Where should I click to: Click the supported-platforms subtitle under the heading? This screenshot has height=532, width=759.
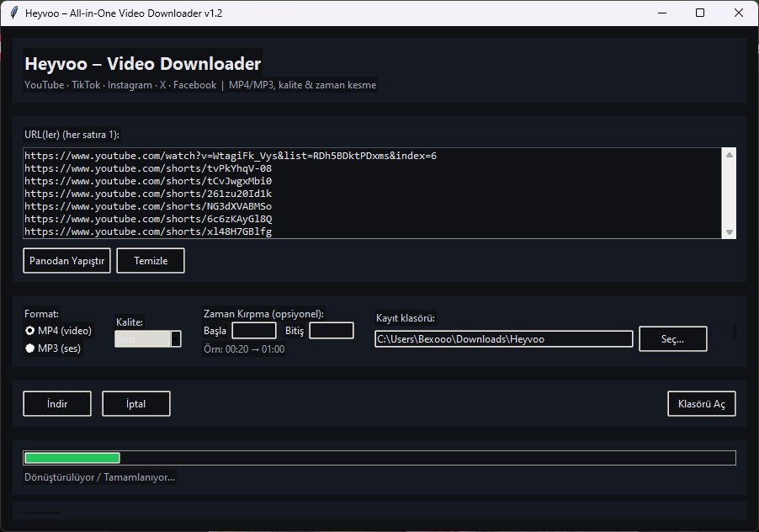click(x=200, y=85)
